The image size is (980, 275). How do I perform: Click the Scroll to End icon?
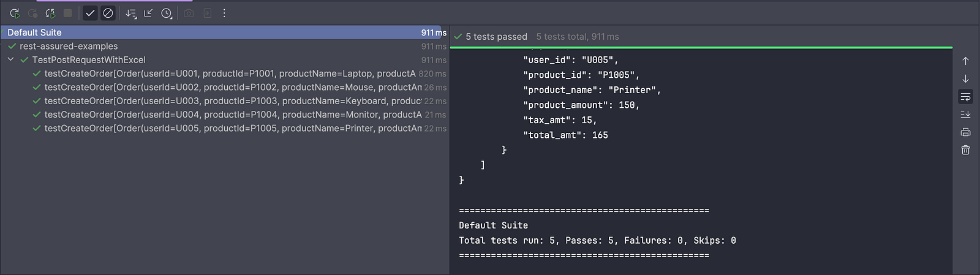point(965,115)
